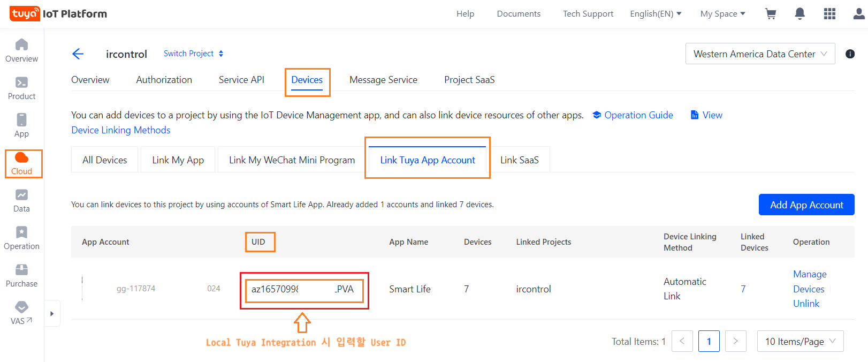This screenshot has width=868, height=362.
Task: Switch to Link My App sub-tab
Action: [x=178, y=160]
